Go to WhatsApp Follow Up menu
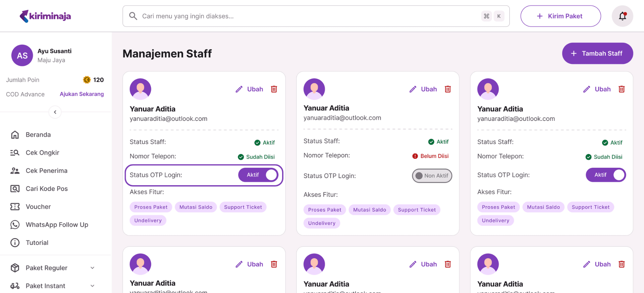This screenshot has width=644, height=293. [57, 225]
